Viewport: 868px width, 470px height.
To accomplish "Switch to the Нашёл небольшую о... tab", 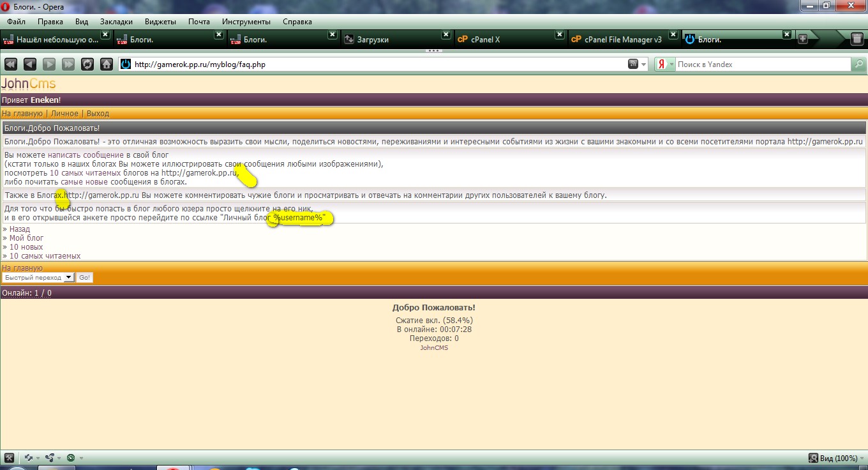I will [57, 40].
